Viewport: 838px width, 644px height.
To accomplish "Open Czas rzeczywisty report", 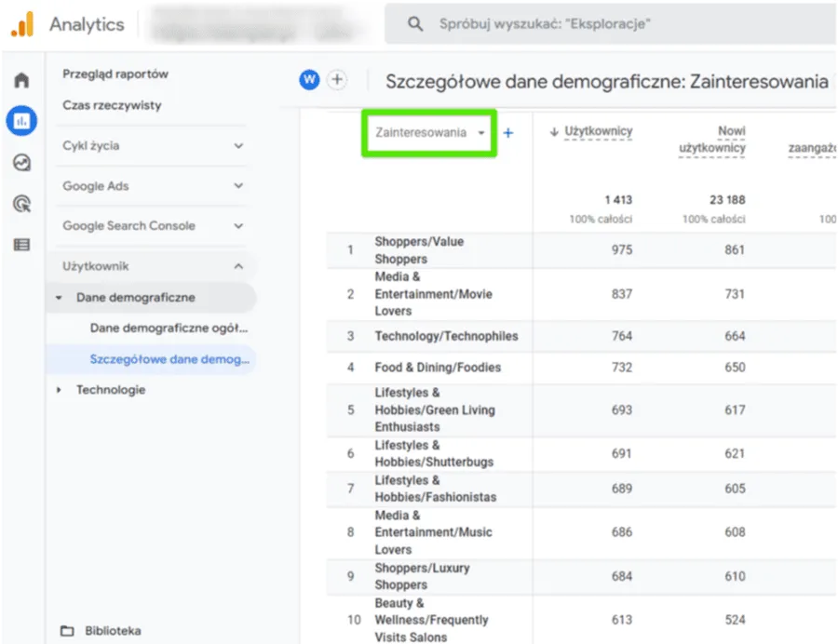I will click(x=112, y=105).
